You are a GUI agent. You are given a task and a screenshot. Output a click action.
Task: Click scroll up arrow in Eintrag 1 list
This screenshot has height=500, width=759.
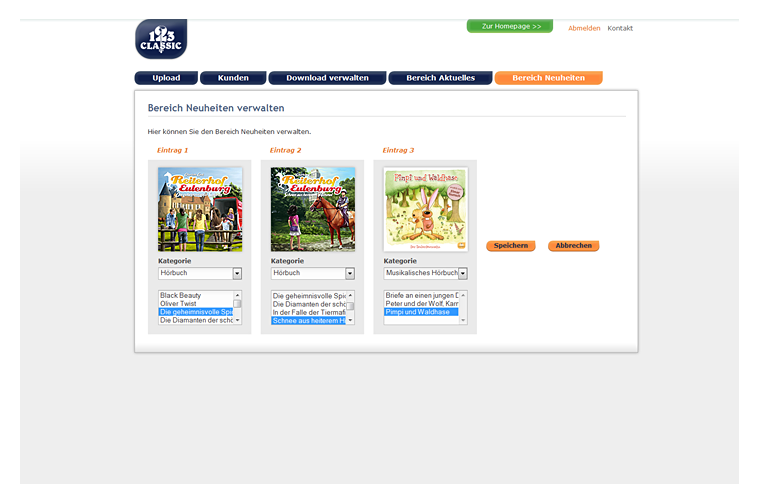click(237, 295)
